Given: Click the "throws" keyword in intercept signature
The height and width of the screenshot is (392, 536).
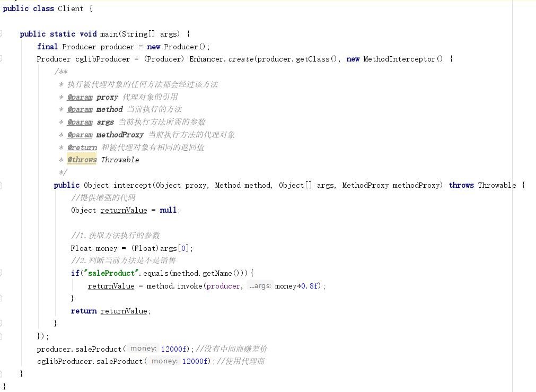Looking at the screenshot, I should (461, 185).
